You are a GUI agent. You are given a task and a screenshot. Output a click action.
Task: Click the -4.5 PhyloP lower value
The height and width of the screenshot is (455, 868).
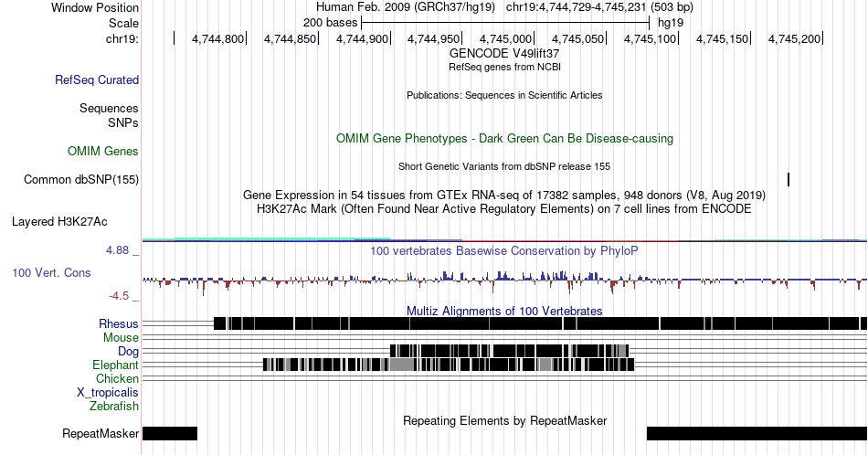pos(119,296)
